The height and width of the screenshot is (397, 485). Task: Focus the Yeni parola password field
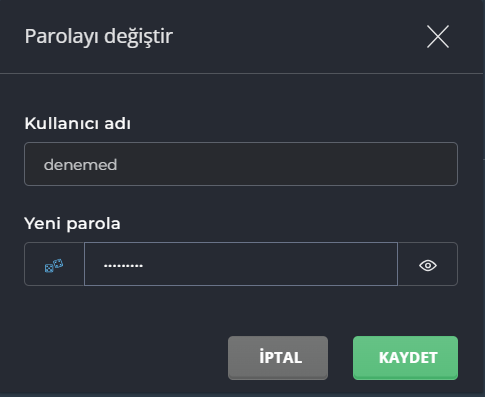(x=241, y=264)
